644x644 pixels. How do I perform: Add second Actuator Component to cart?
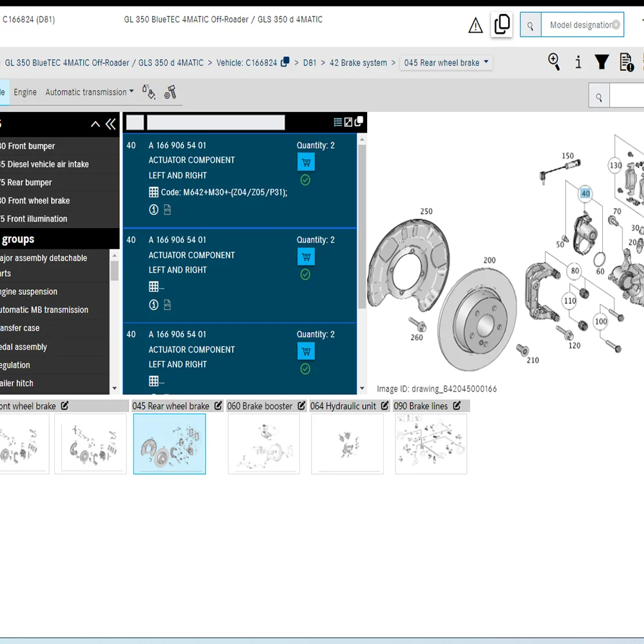pyautogui.click(x=306, y=257)
